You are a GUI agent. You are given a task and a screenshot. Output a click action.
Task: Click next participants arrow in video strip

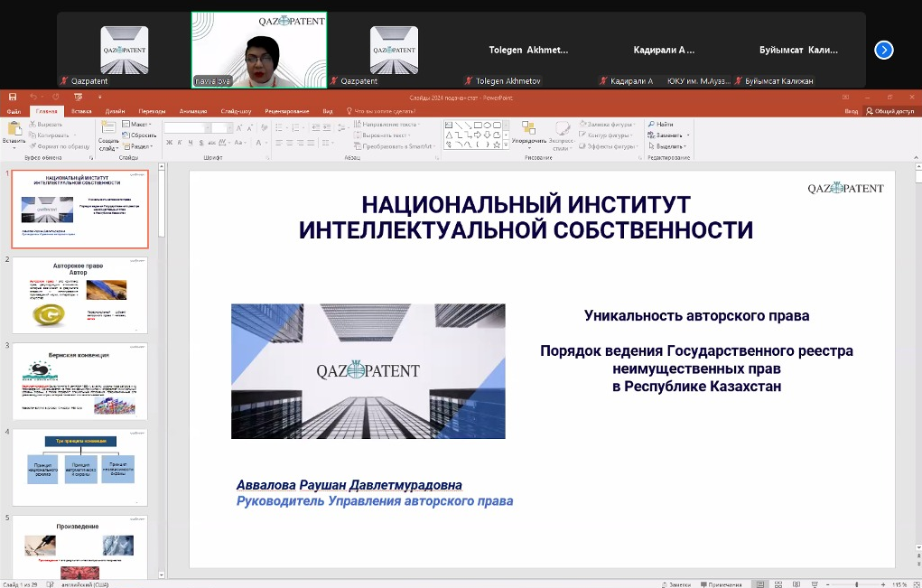[x=884, y=50]
